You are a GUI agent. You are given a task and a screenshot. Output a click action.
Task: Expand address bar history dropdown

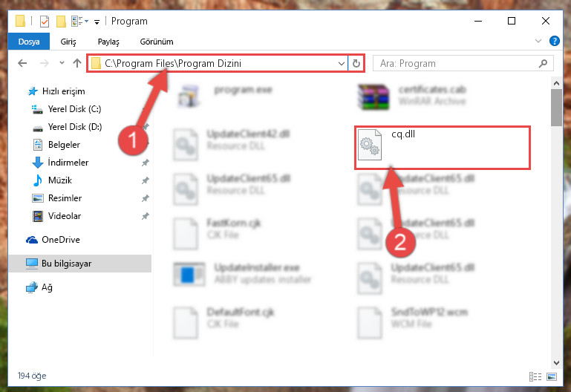pyautogui.click(x=342, y=63)
